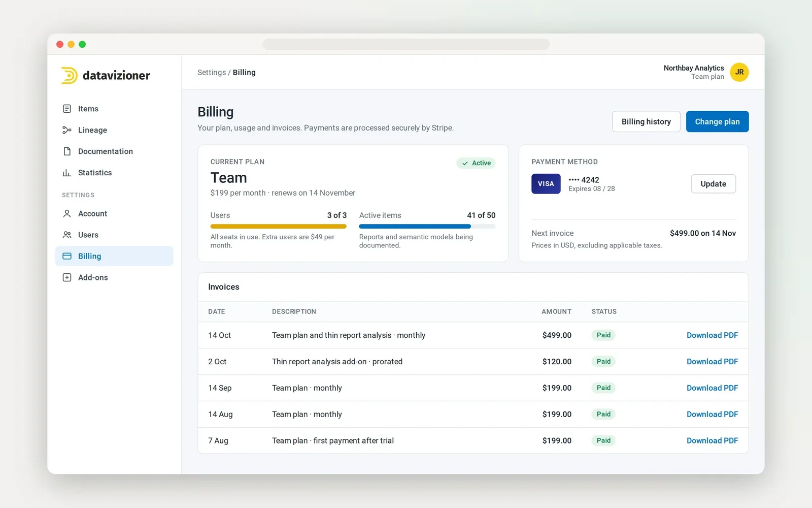The height and width of the screenshot is (508, 812).
Task: Download PDF for 7 Aug invoice
Action: 712,441
